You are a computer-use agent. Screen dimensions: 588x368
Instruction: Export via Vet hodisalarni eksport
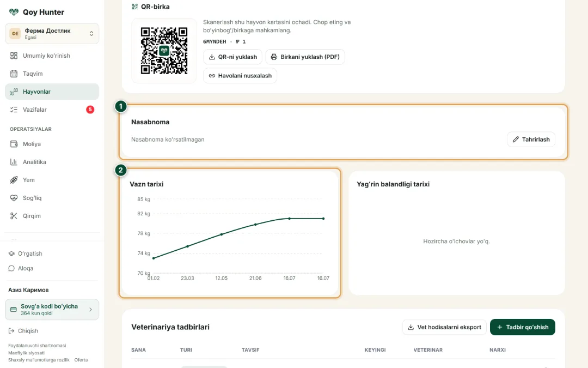[444, 327]
